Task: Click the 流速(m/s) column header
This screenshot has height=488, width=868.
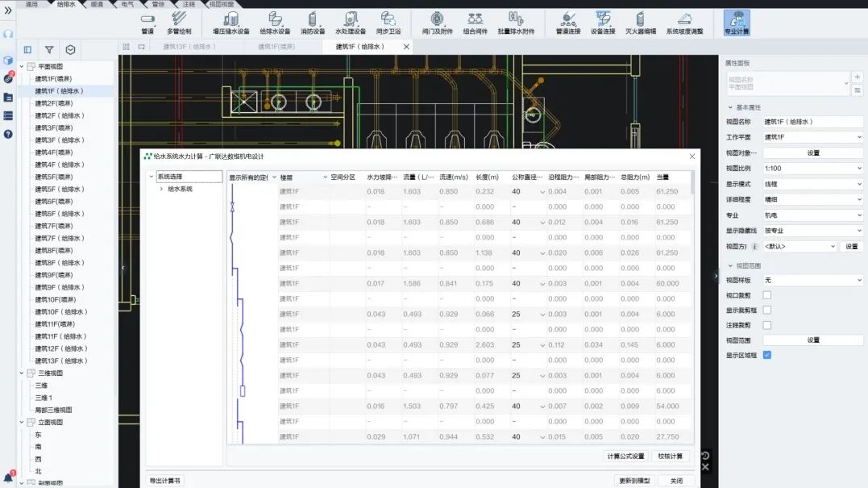Action: (x=454, y=177)
